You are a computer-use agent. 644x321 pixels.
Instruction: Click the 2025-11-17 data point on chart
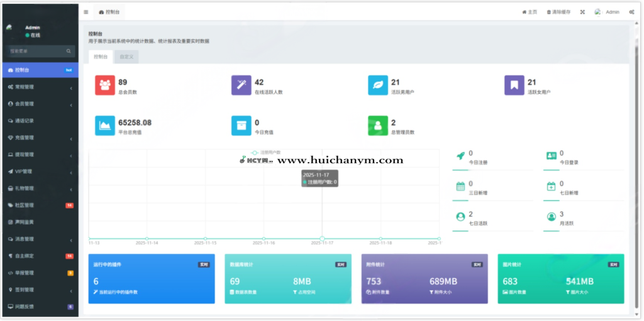(322, 238)
